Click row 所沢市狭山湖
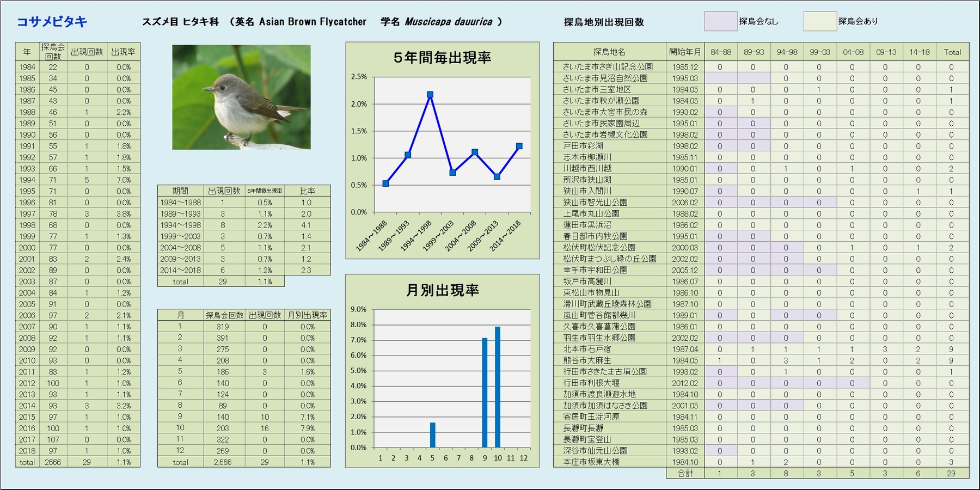 tap(761, 180)
